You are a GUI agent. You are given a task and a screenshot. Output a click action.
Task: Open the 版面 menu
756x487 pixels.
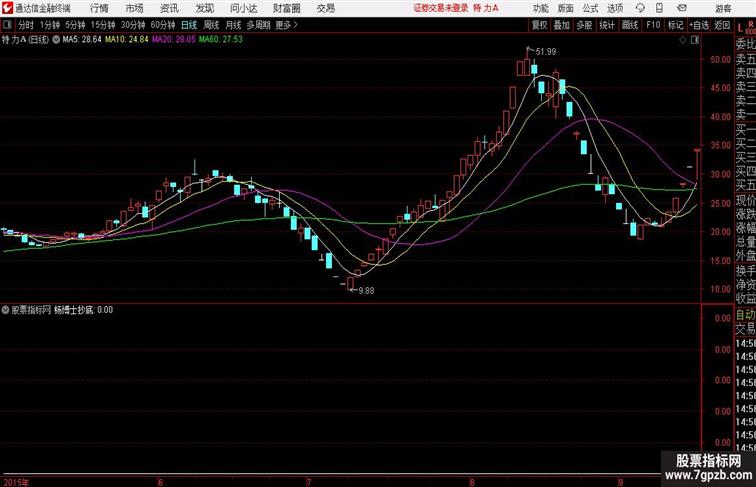566,8
